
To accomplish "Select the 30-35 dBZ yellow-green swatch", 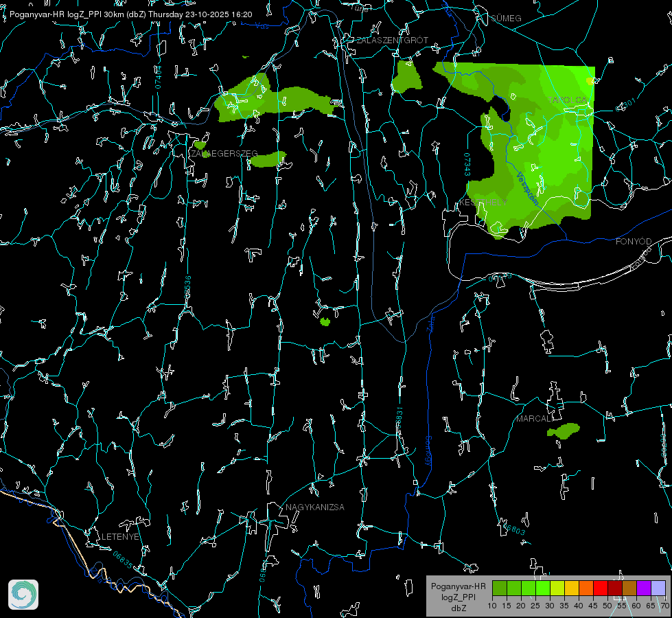I will (x=557, y=588).
